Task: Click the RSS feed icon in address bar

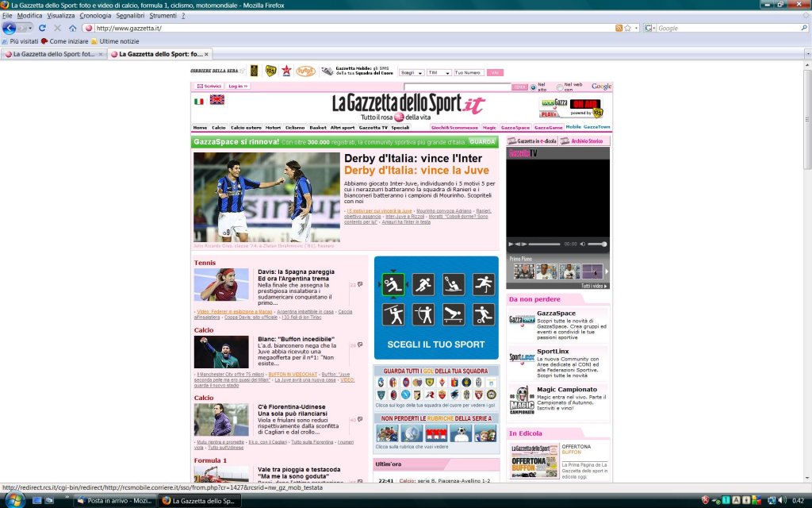Action: 619,28
